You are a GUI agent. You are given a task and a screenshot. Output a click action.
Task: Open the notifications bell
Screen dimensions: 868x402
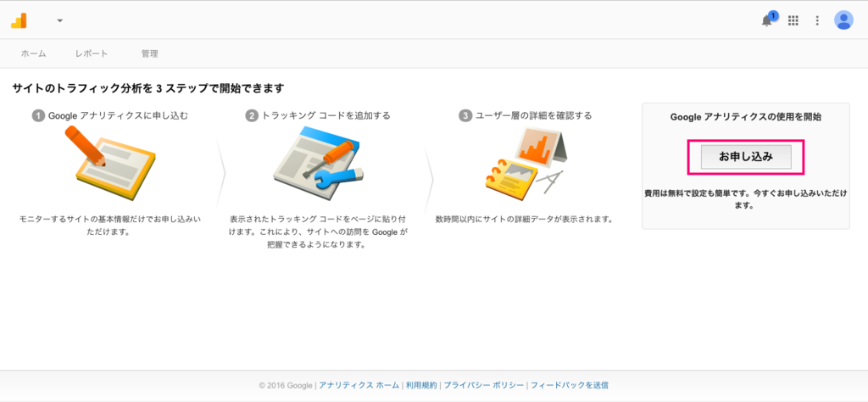(x=767, y=20)
